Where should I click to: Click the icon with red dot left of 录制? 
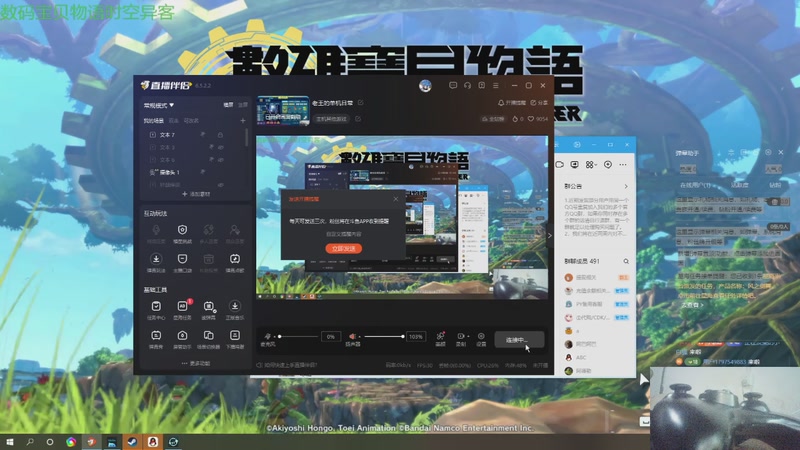pos(440,336)
